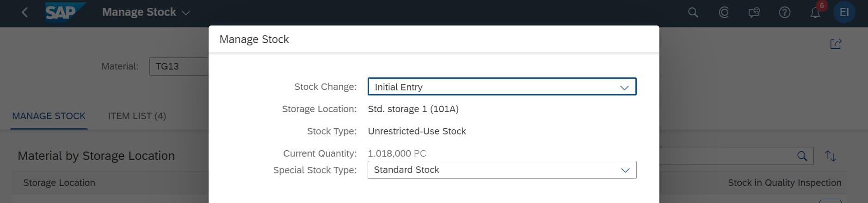Click the share icon
The width and height of the screenshot is (868, 203).
click(x=836, y=44)
